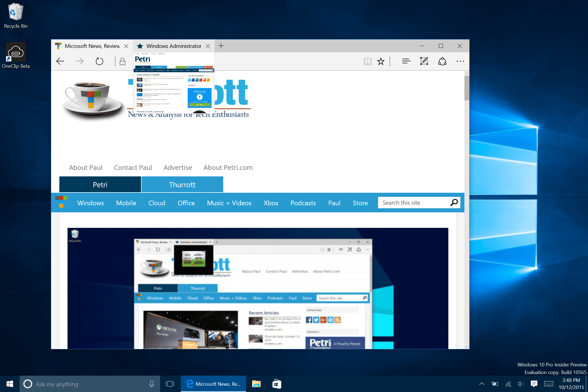Click the site search magnifier icon
This screenshot has width=588, height=392.
(x=454, y=203)
